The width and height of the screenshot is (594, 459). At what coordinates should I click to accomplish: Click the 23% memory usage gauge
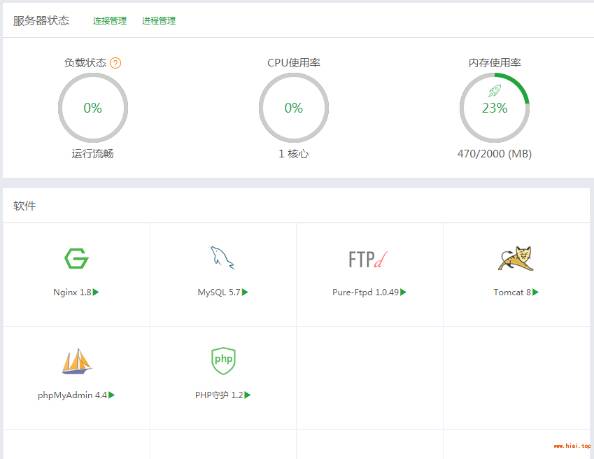pyautogui.click(x=494, y=108)
